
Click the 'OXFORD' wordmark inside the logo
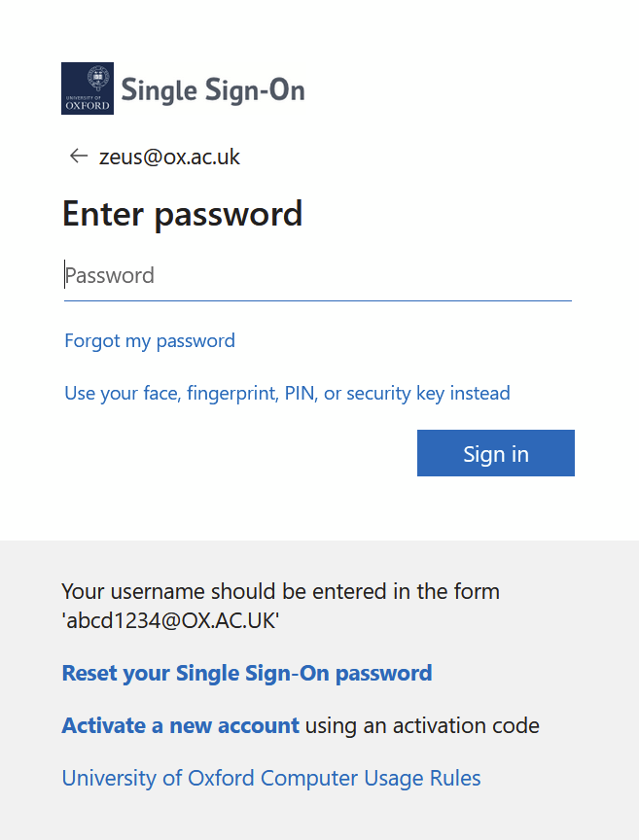(88, 105)
